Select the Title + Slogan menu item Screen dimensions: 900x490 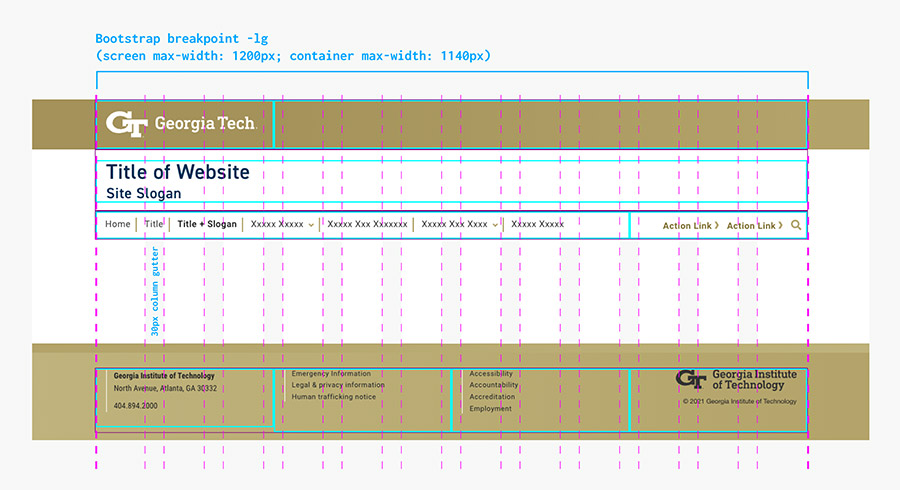pos(207,224)
